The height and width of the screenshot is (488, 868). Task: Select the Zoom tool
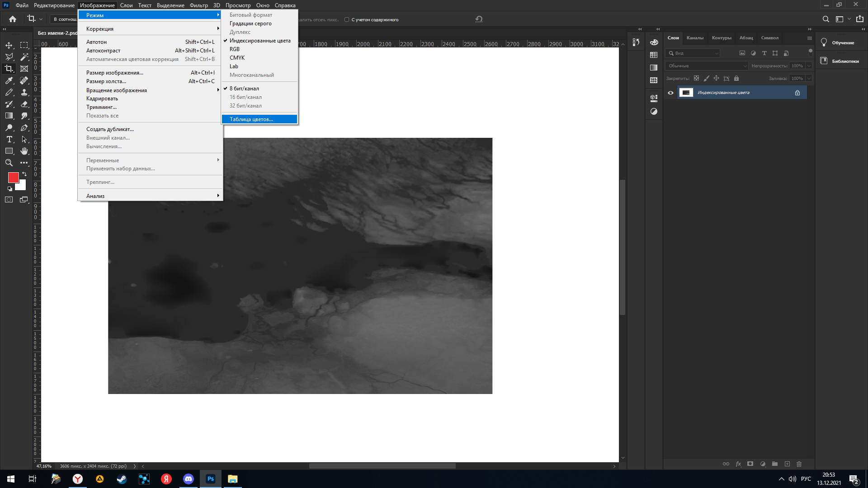click(9, 163)
